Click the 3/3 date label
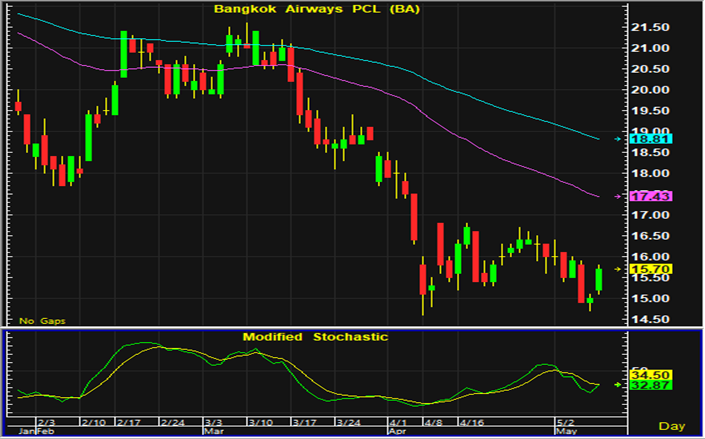 (x=214, y=423)
